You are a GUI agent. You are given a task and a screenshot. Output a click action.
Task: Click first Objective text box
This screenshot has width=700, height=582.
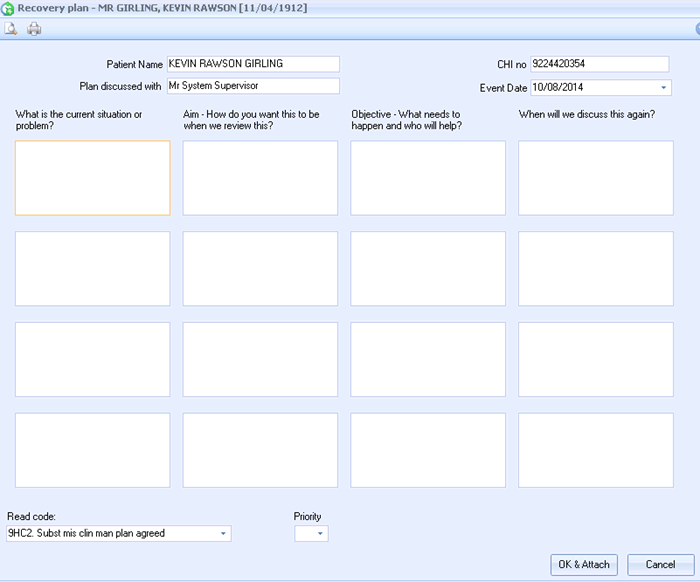pos(428,177)
